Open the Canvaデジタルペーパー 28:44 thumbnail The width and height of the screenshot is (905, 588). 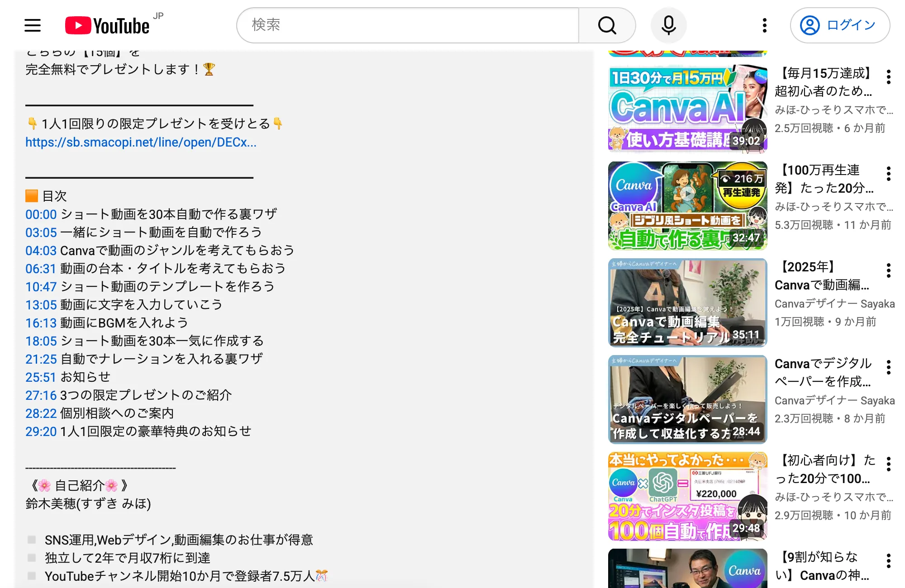pyautogui.click(x=688, y=399)
